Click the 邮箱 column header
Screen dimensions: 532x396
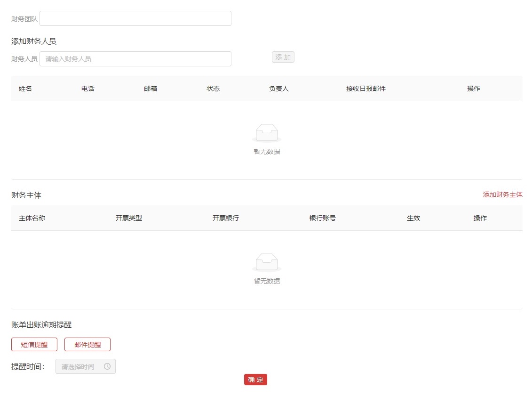151,89
